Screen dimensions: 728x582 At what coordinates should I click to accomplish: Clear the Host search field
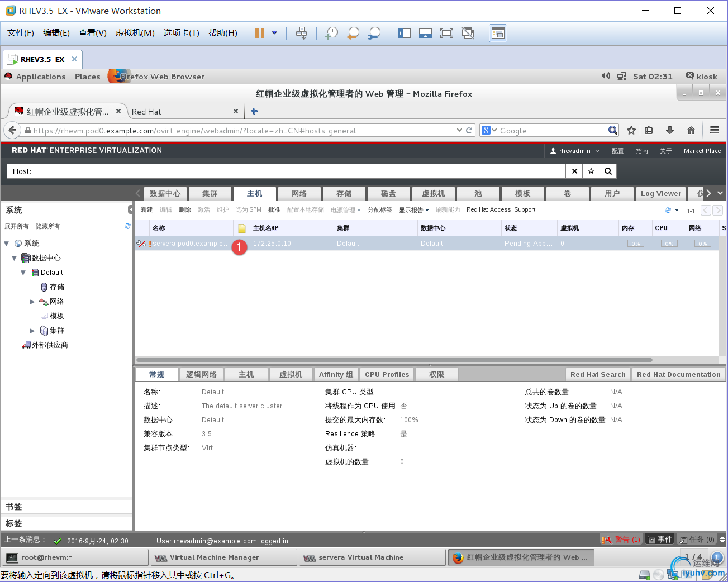pos(574,171)
